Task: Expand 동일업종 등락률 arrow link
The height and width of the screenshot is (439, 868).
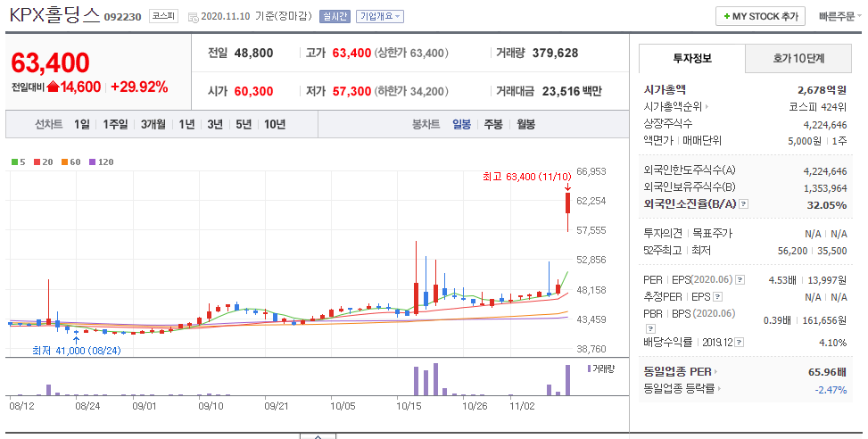Action: 719,389
